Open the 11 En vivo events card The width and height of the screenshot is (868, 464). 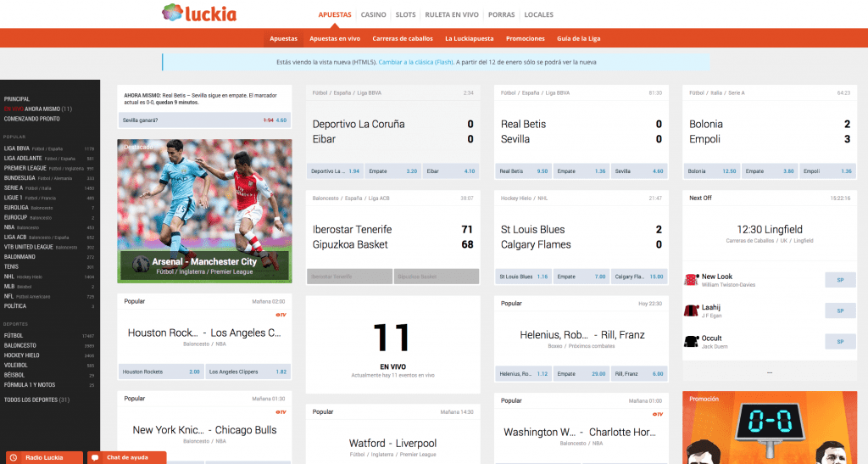tap(392, 344)
